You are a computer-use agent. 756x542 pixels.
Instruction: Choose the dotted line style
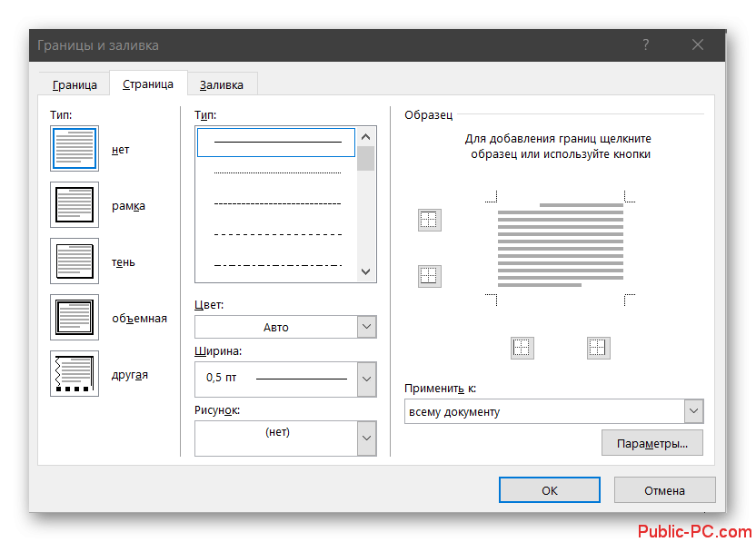pyautogui.click(x=276, y=172)
